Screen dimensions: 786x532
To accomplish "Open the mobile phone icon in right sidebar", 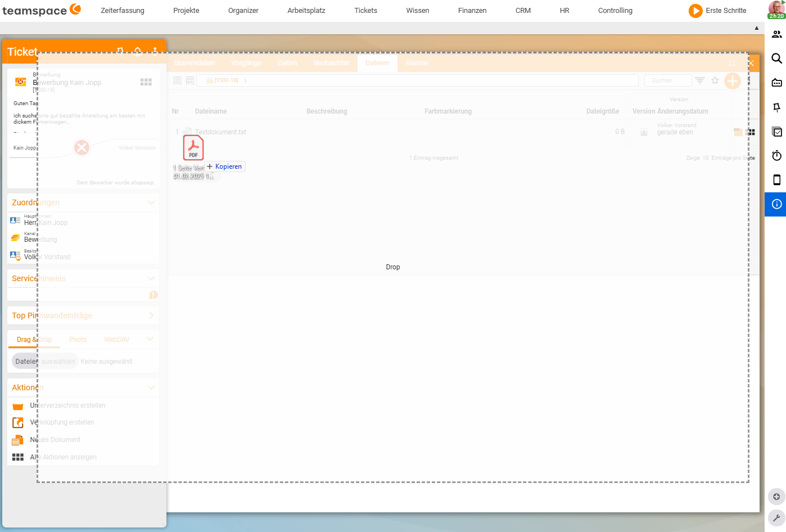I will (776, 180).
